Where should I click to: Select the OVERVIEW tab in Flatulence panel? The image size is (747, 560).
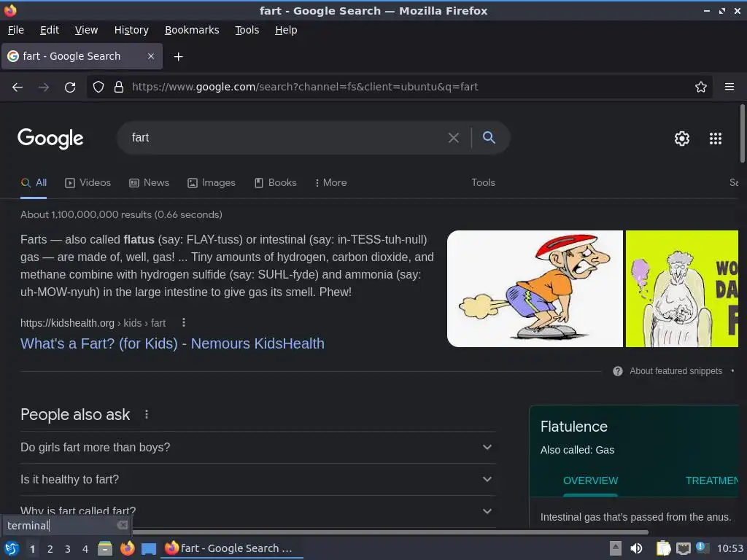590,481
